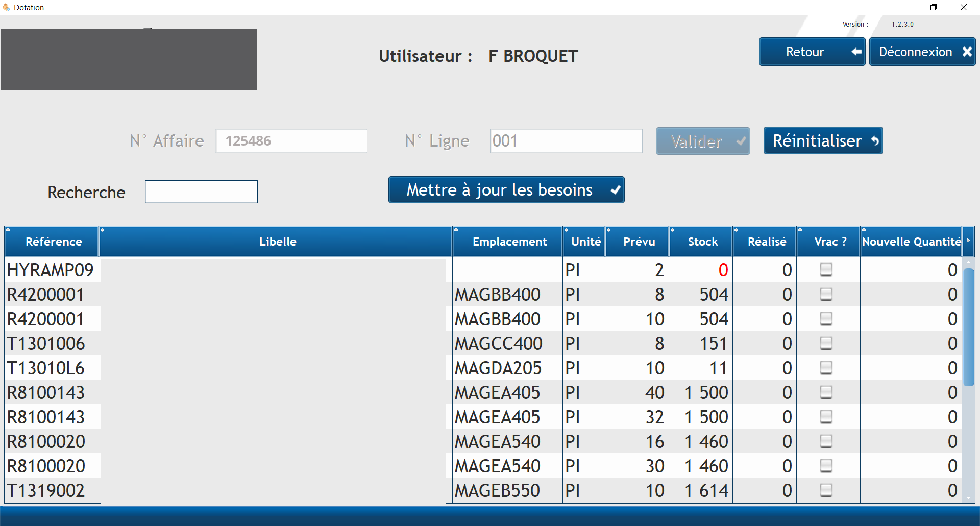Click the Nouvelle Quantité cell for T1319002

(911, 490)
